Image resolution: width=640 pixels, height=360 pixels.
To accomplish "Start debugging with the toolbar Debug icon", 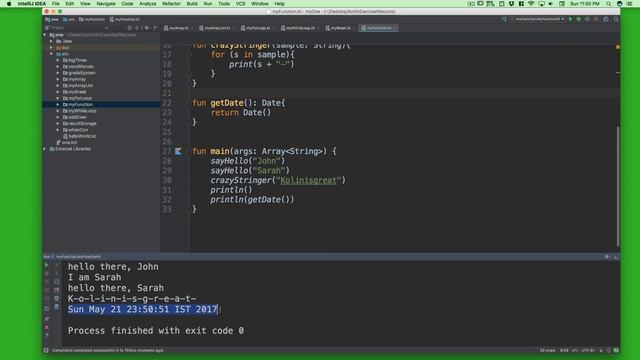I will (x=579, y=19).
